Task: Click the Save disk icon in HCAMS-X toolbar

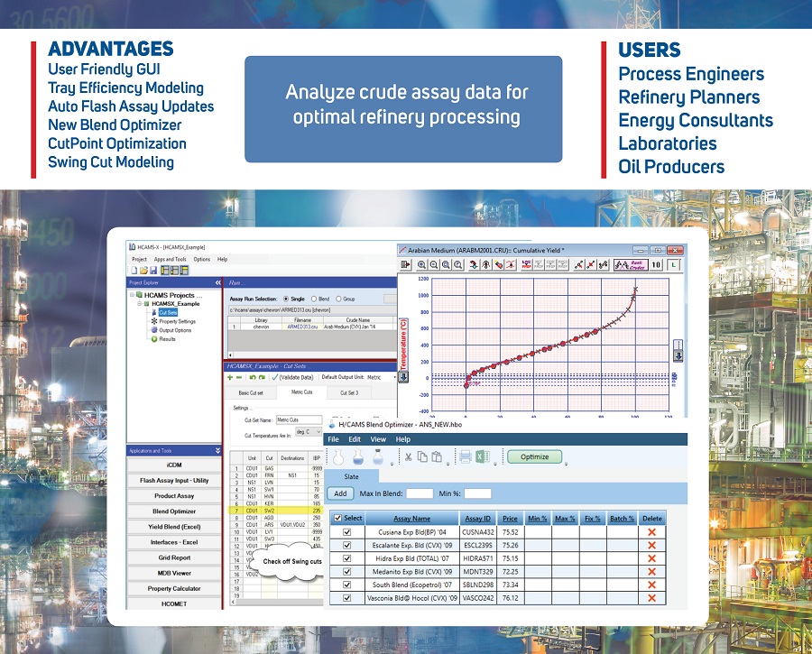Action: 152,271
